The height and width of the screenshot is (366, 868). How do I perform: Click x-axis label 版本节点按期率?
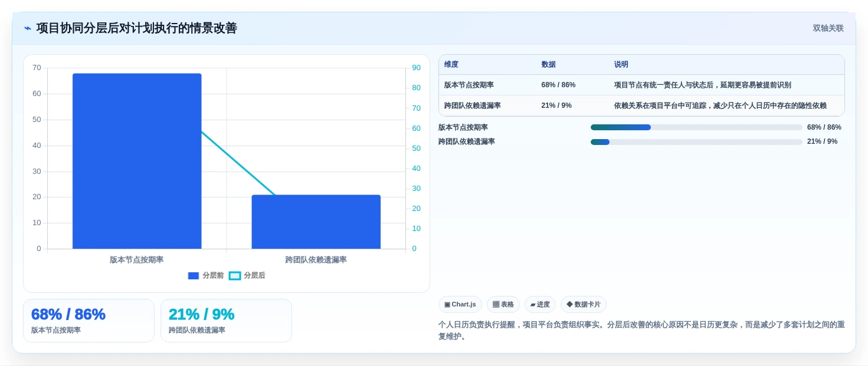coord(137,260)
